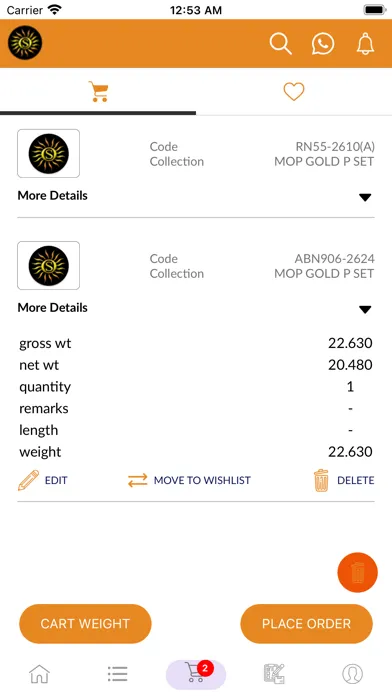Image resolution: width=392 pixels, height=696 pixels.
Task: Click the floating orange trash button
Action: click(x=357, y=572)
